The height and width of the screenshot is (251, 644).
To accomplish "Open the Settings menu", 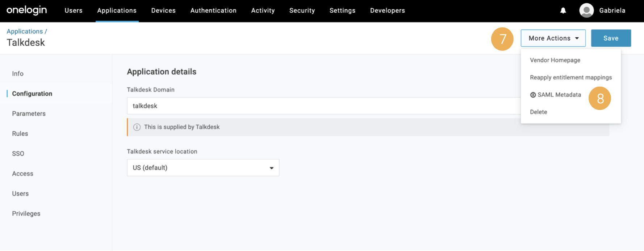I will coord(342,11).
